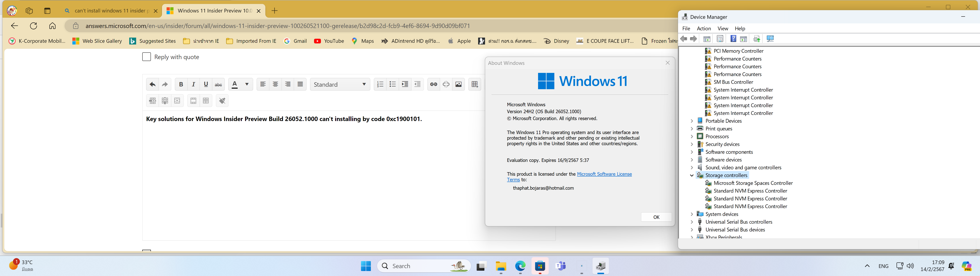
Task: Click the YouTube bookmark
Action: [329, 41]
